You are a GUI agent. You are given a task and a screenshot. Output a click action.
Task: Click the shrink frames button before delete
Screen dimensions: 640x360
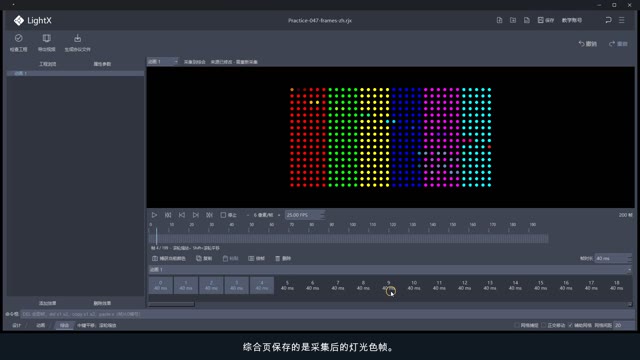[x=256, y=258]
